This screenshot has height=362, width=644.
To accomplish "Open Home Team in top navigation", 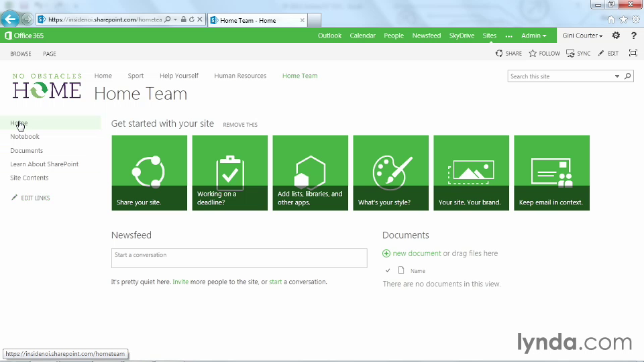I will tap(300, 76).
